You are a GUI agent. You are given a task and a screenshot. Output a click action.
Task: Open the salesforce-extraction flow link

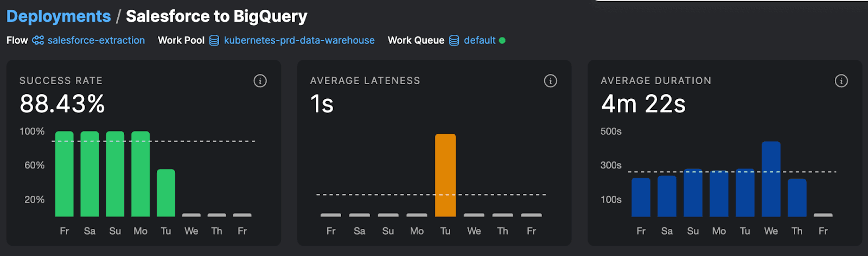pos(96,40)
